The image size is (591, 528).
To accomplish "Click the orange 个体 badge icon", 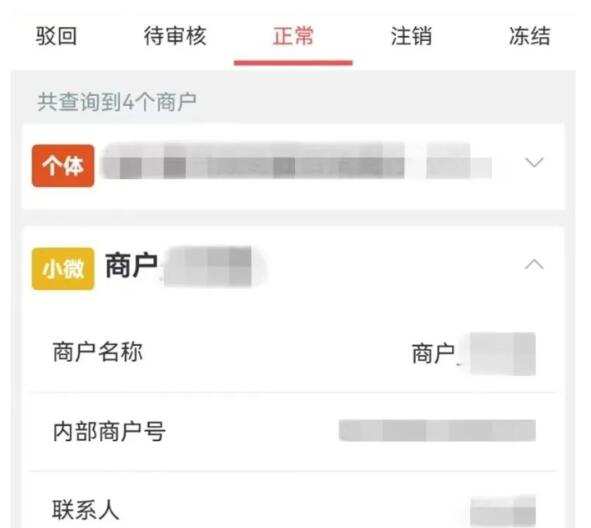I will coord(63,166).
